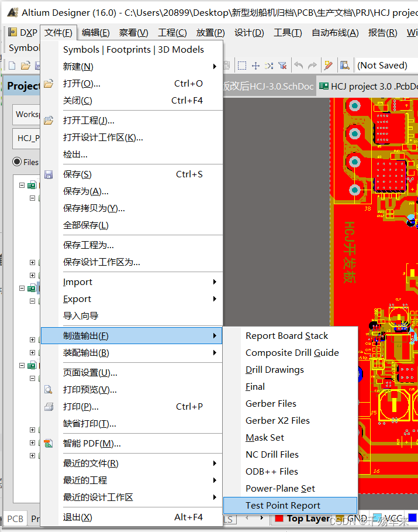418x532 pixels.
Task: Select Gerber X2 Files
Action: tap(290, 421)
